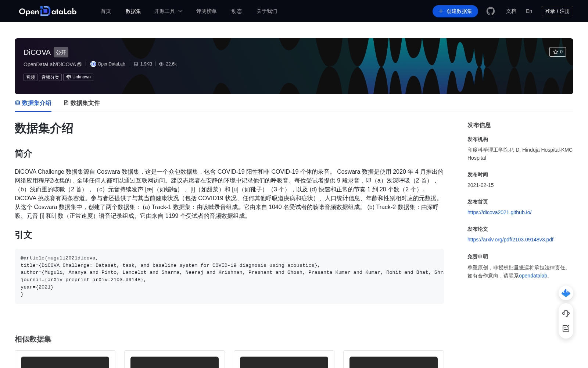Open the 文档 link

511,11
